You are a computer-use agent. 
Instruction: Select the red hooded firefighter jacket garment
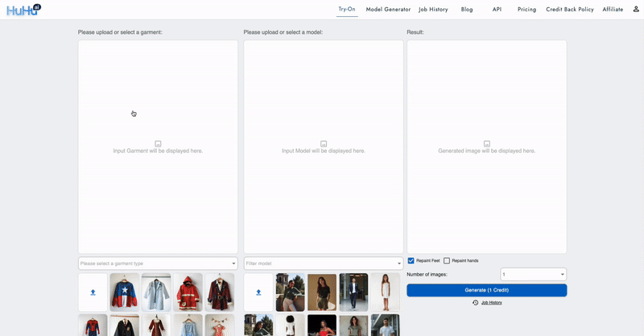(188, 292)
